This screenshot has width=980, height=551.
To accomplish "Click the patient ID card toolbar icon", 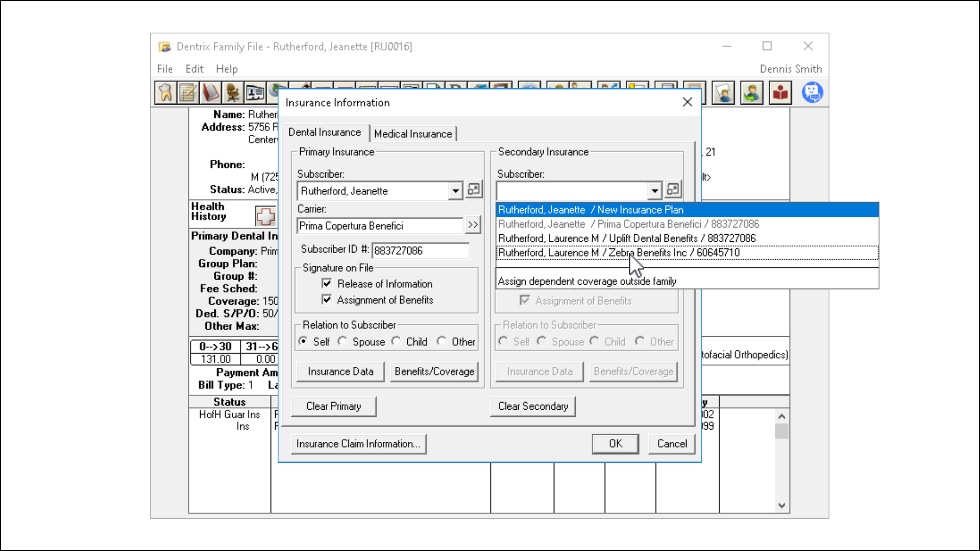I will 255,93.
